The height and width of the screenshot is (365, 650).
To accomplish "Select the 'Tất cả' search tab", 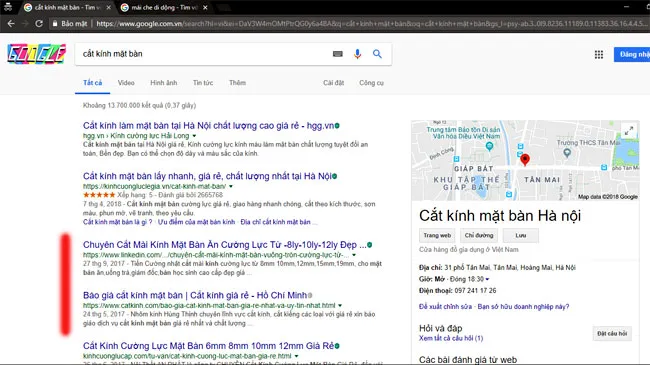I will point(92,83).
